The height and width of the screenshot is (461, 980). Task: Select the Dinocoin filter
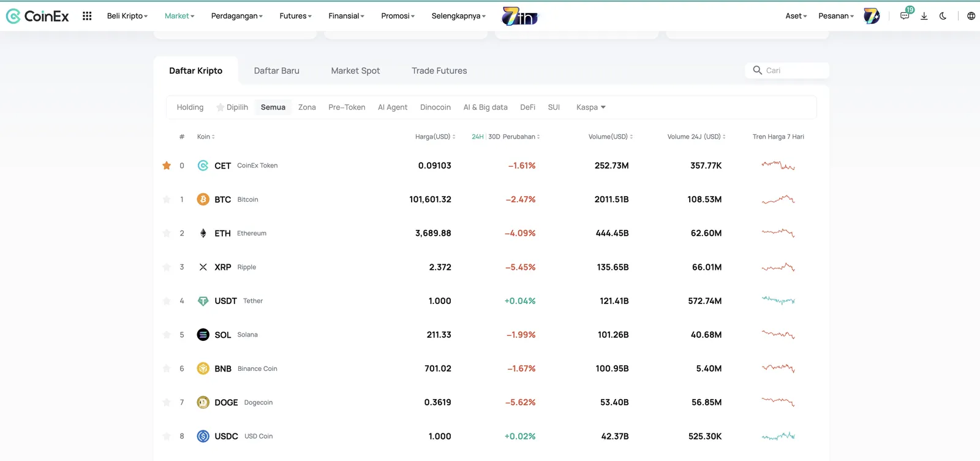click(x=435, y=107)
